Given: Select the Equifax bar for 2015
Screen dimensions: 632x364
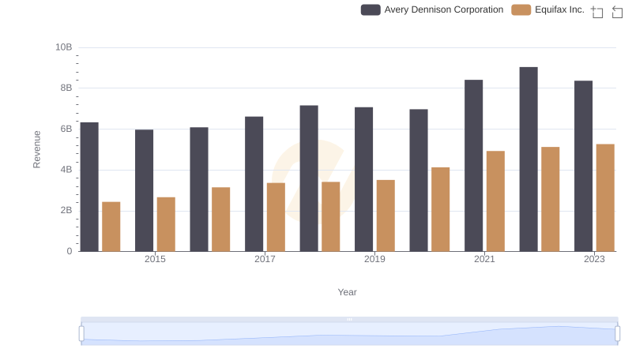Looking at the screenshot, I should tap(166, 224).
